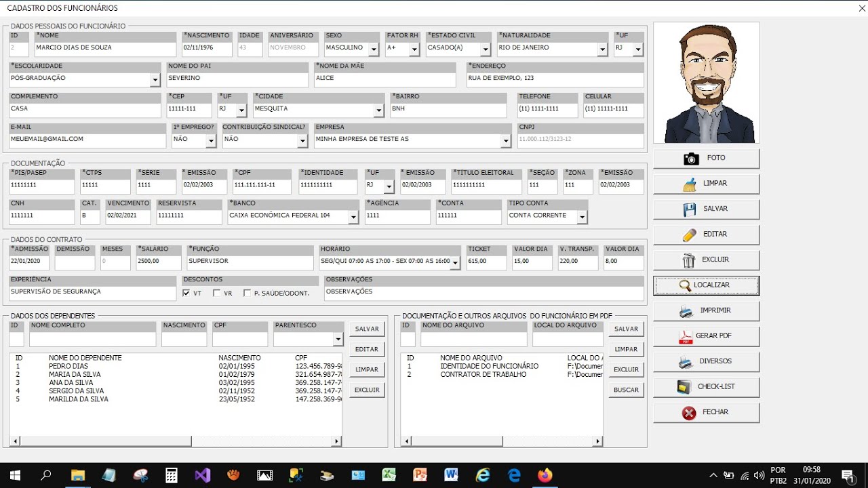Click the CPF field in documentation
This screenshot has height=488, width=868.
[x=262, y=185]
